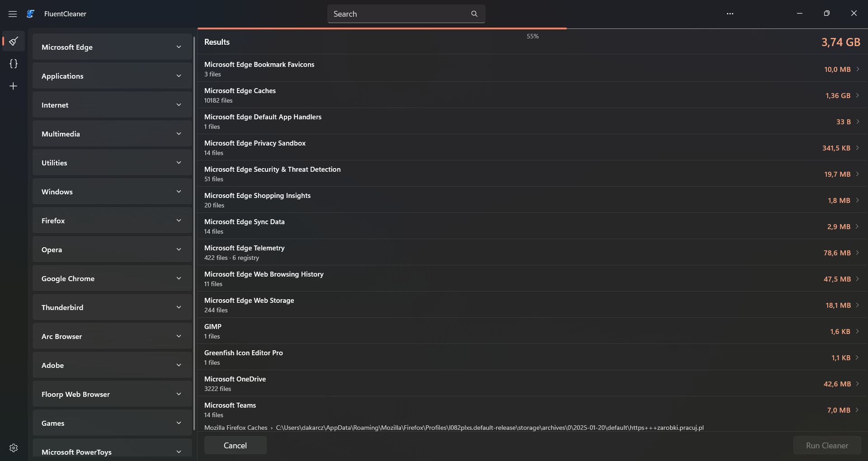Expand the Opera category
This screenshot has height=461, width=868.
click(x=112, y=249)
